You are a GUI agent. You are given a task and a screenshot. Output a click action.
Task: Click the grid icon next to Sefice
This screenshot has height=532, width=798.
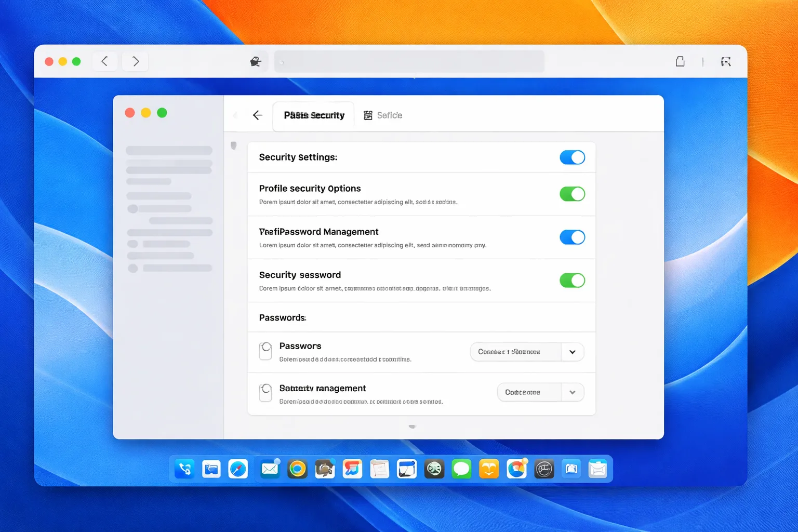(x=368, y=115)
